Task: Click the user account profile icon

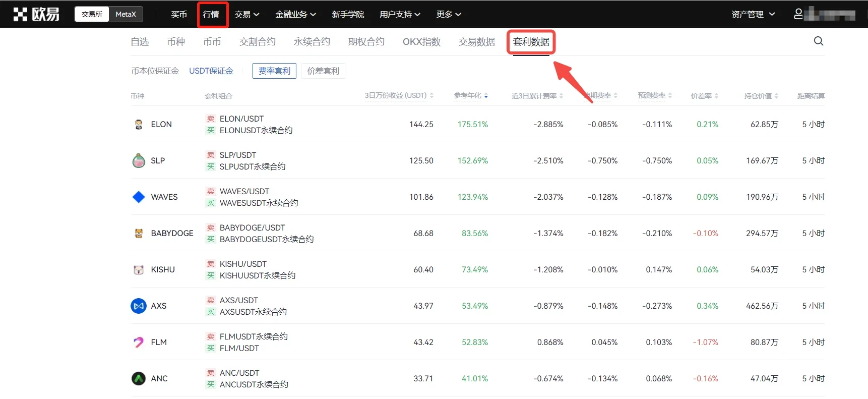Action: tap(798, 14)
